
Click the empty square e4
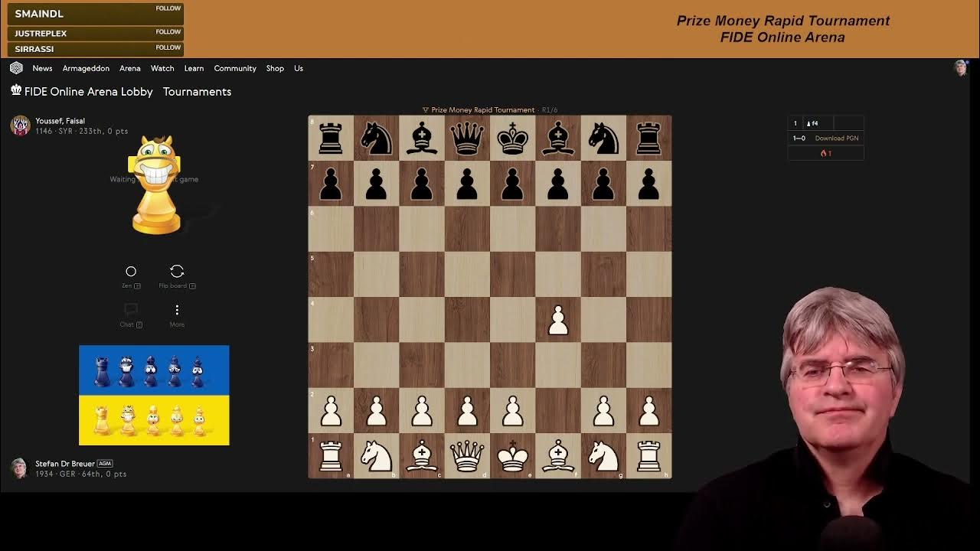[x=513, y=320]
